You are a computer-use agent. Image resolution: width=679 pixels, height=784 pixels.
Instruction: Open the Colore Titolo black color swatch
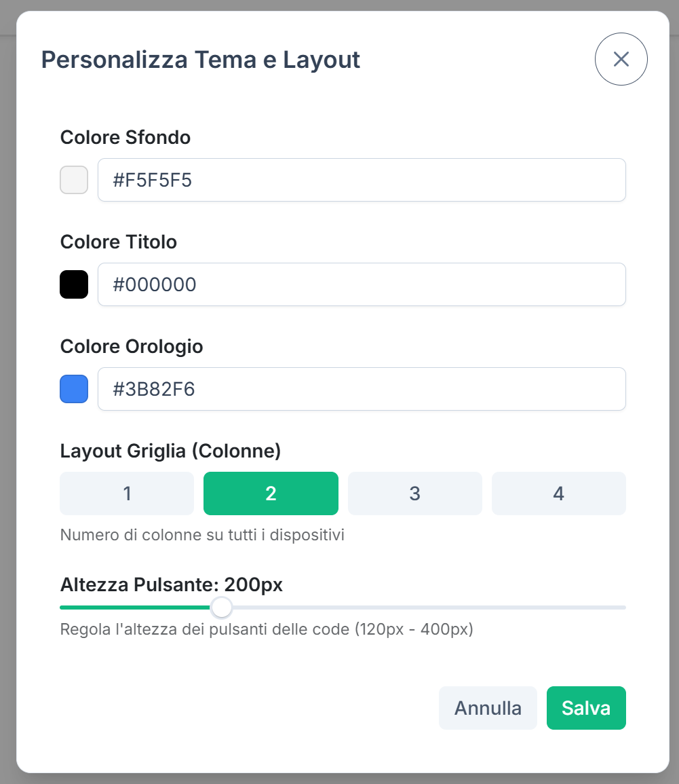[x=73, y=284]
